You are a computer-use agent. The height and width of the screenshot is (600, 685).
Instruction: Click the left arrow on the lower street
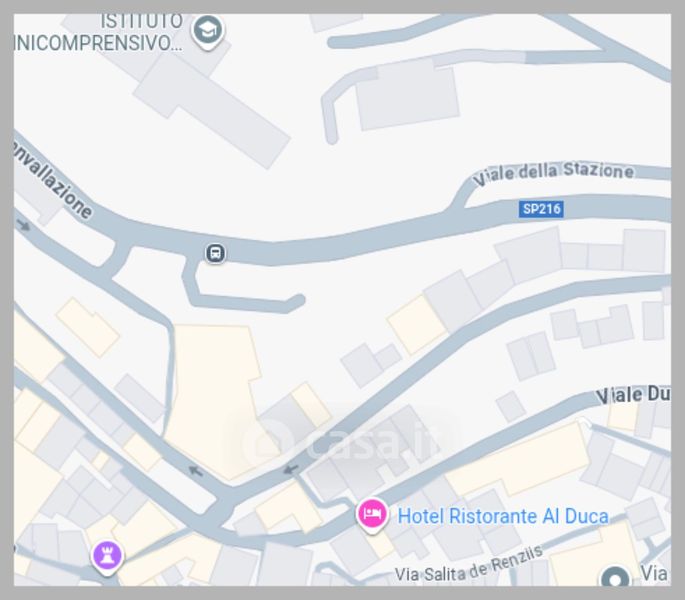[195, 471]
